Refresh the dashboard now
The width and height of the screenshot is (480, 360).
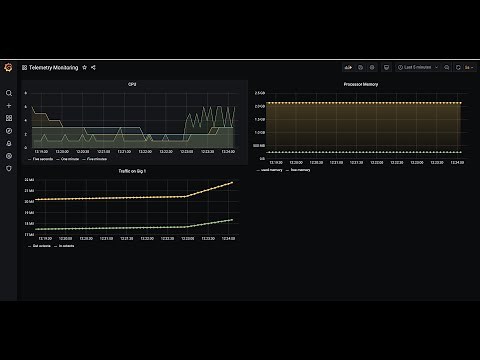coord(458,67)
